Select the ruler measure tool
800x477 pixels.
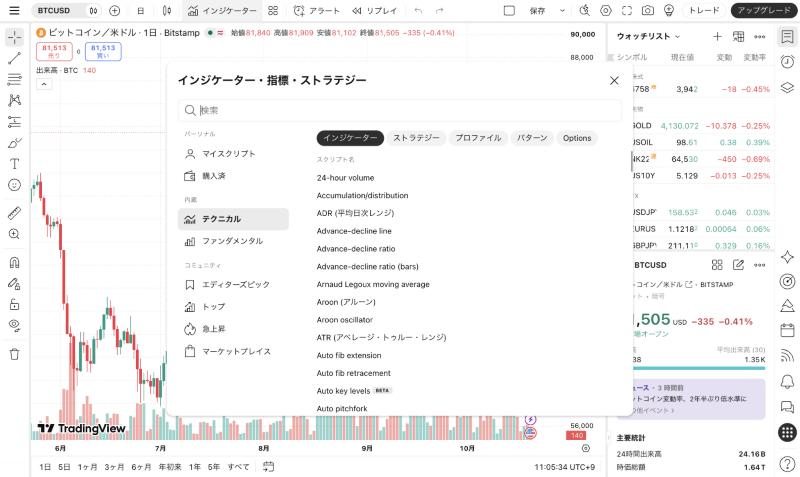[x=14, y=213]
